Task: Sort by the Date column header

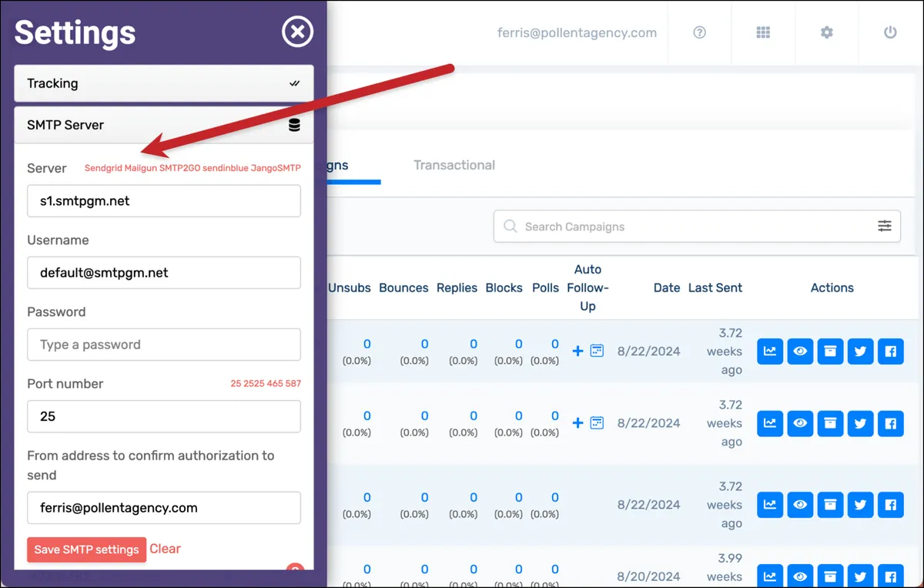Action: [667, 287]
